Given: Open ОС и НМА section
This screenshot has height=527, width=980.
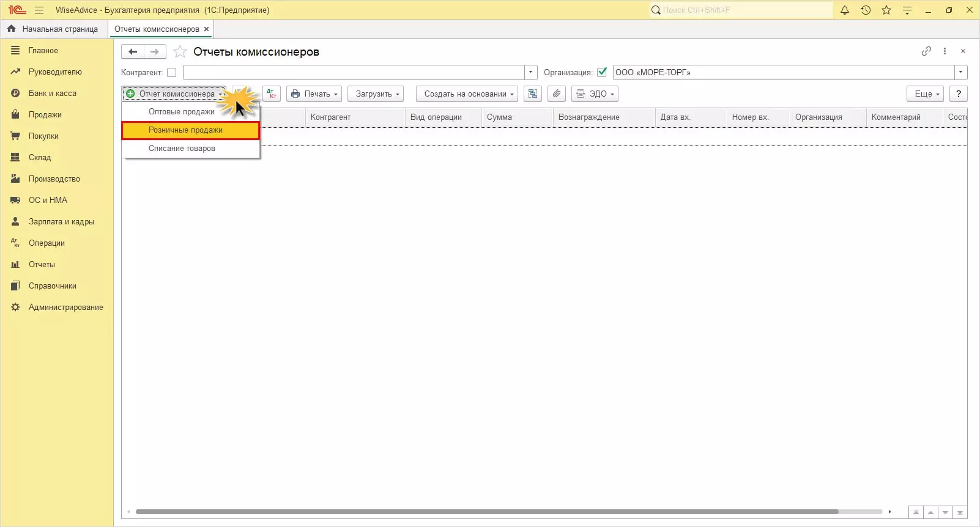Looking at the screenshot, I should [x=48, y=201].
